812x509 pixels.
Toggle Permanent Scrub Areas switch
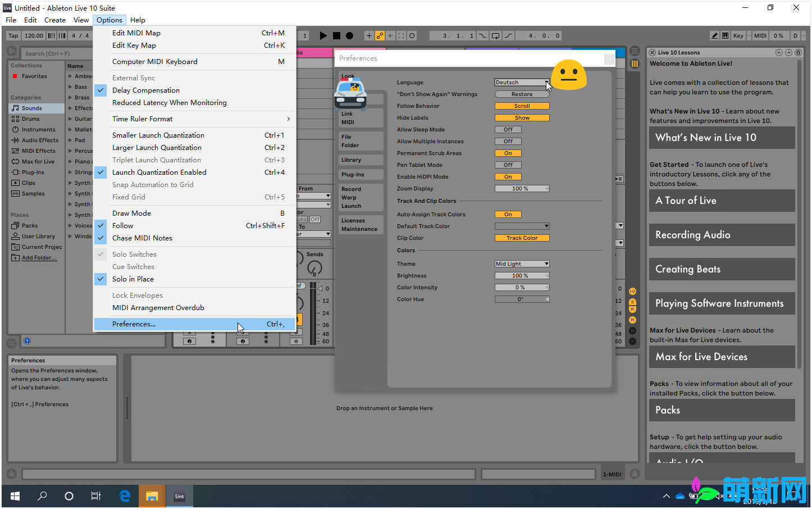[x=508, y=153]
